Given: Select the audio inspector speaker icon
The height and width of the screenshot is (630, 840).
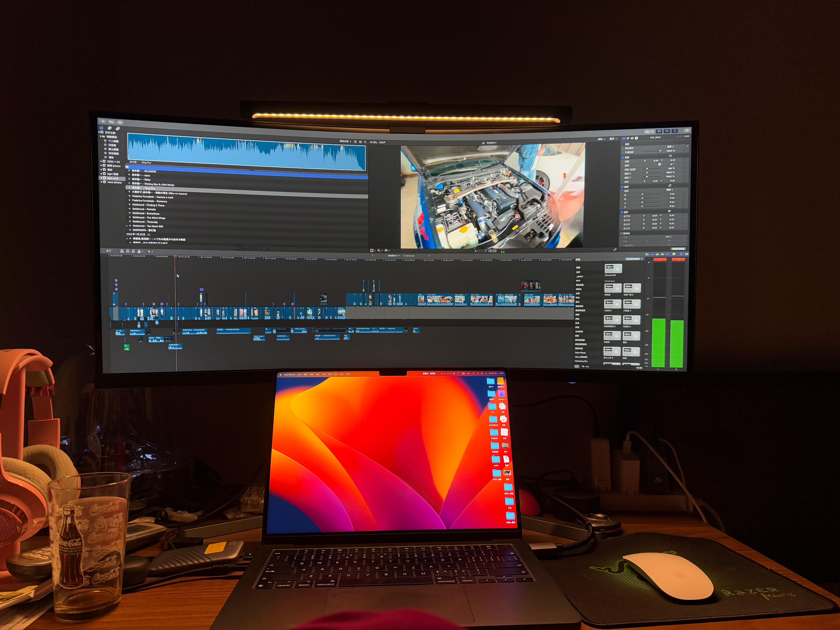Looking at the screenshot, I should 632,138.
